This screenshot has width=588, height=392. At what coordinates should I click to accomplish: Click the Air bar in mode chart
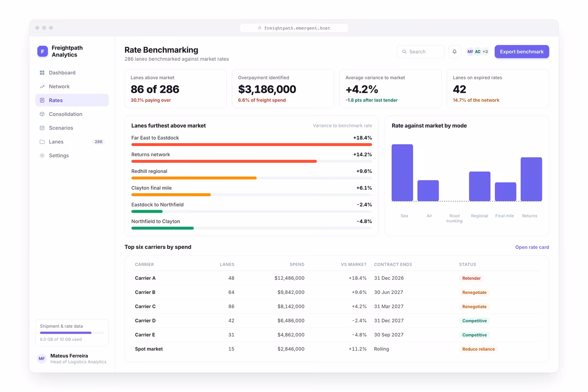(x=428, y=191)
